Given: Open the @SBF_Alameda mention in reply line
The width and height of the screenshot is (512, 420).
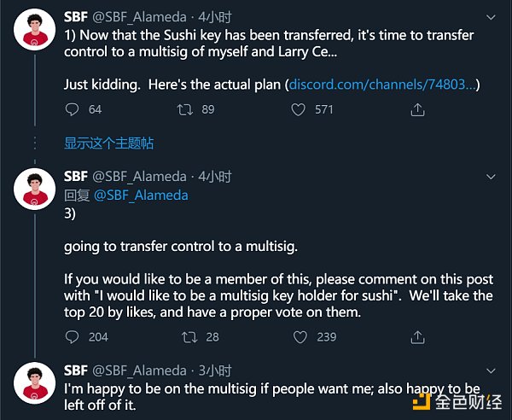Looking at the screenshot, I should [x=140, y=195].
